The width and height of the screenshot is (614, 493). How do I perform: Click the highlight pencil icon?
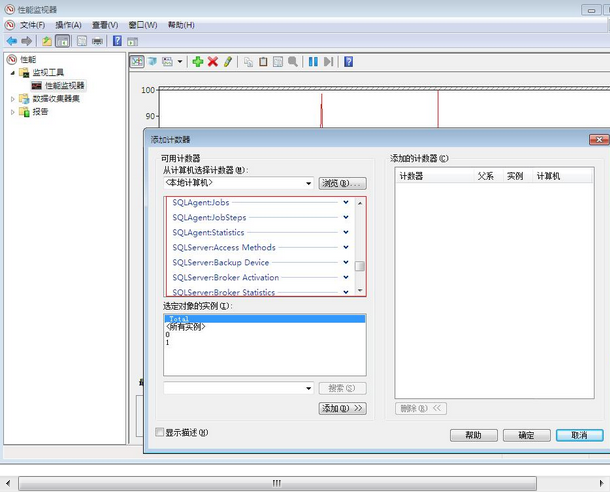point(228,61)
